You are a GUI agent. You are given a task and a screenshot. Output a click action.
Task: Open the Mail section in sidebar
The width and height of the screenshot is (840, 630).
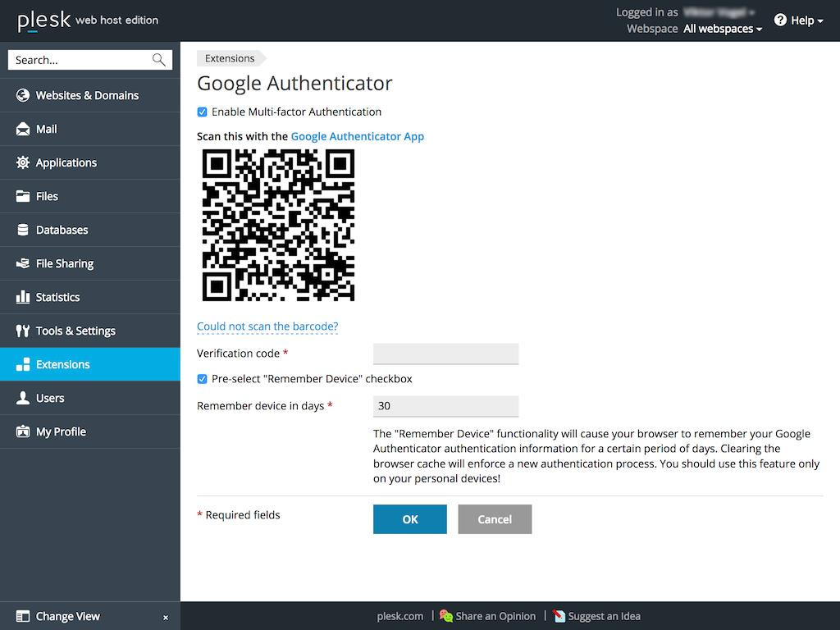[47, 129]
